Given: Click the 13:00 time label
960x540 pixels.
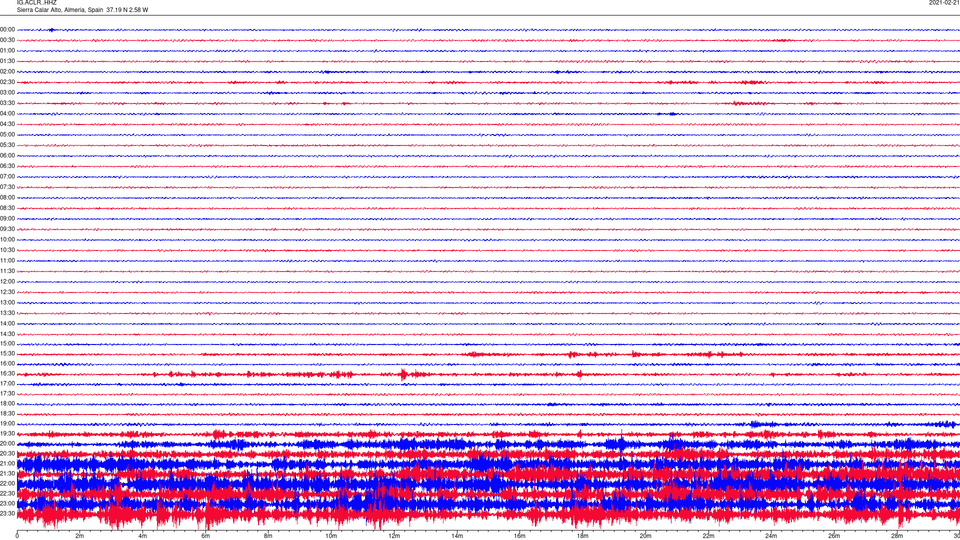Looking at the screenshot, I should click(x=7, y=302).
